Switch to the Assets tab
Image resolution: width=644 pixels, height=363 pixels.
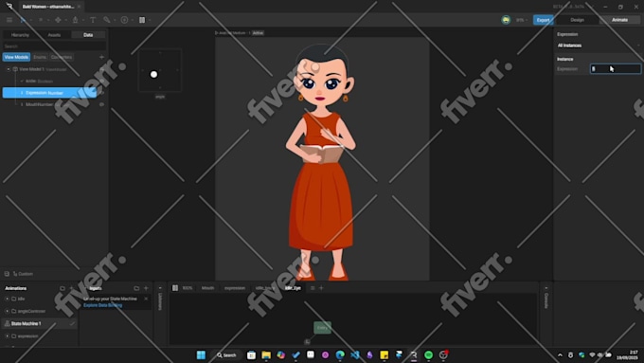pyautogui.click(x=54, y=35)
